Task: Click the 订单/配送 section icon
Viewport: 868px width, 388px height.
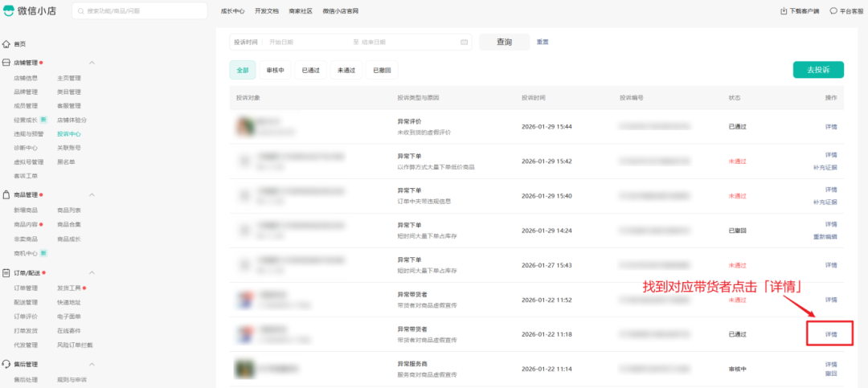Action: coord(6,273)
